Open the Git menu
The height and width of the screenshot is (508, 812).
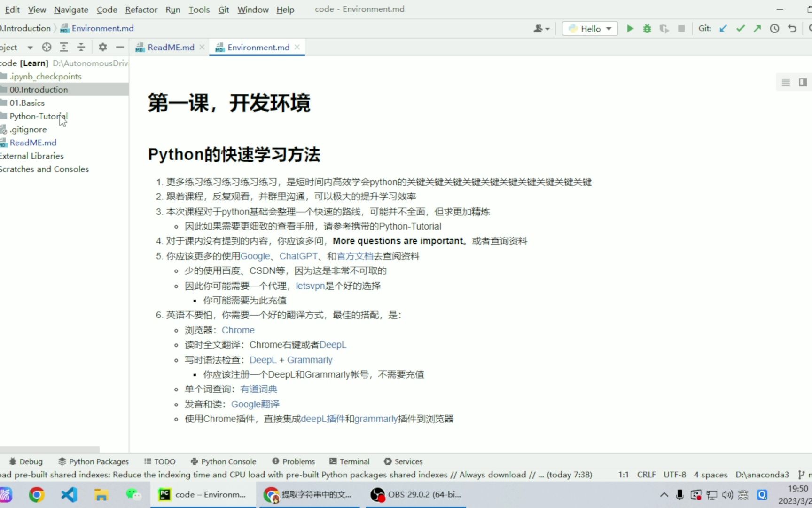(x=224, y=9)
